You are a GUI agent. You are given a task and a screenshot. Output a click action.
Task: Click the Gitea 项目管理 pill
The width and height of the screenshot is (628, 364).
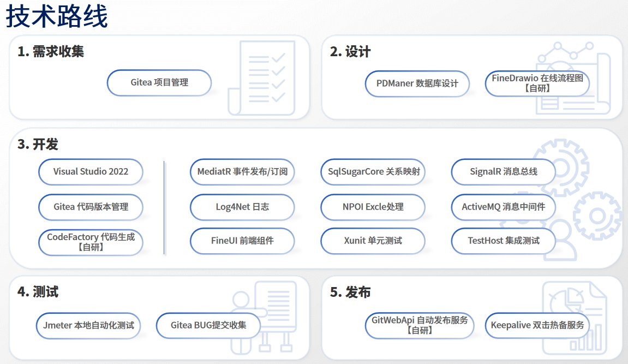[x=159, y=82]
